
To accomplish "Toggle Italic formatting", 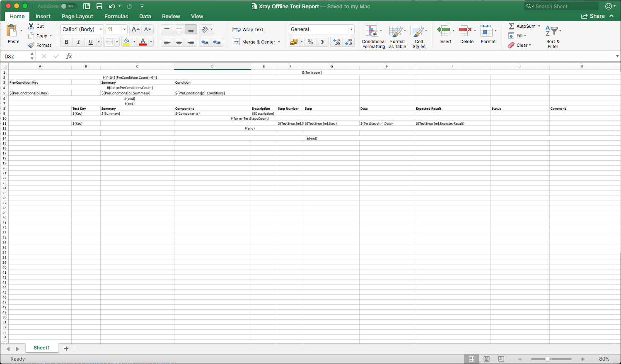I will [x=78, y=42].
